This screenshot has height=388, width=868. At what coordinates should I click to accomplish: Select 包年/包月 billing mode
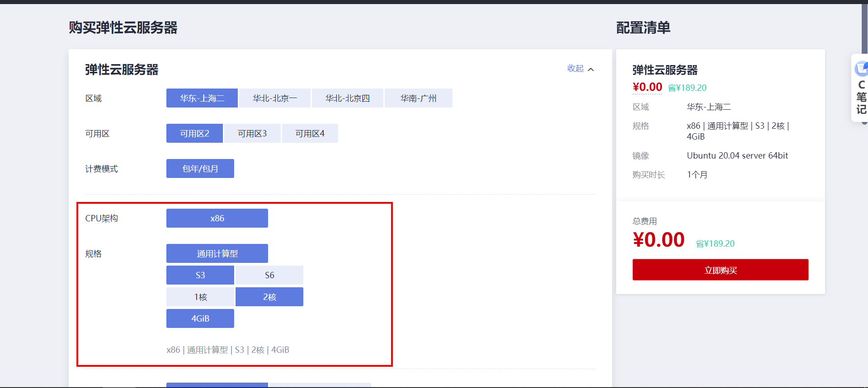tap(200, 168)
